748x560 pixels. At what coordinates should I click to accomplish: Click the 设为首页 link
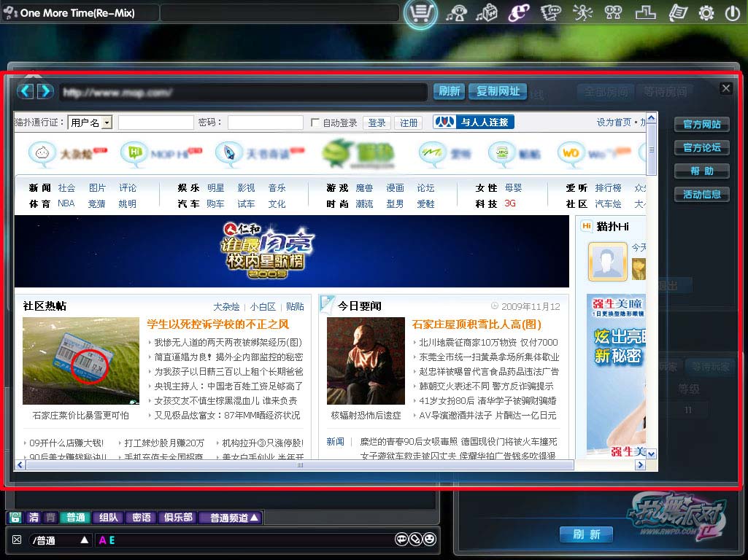(614, 122)
